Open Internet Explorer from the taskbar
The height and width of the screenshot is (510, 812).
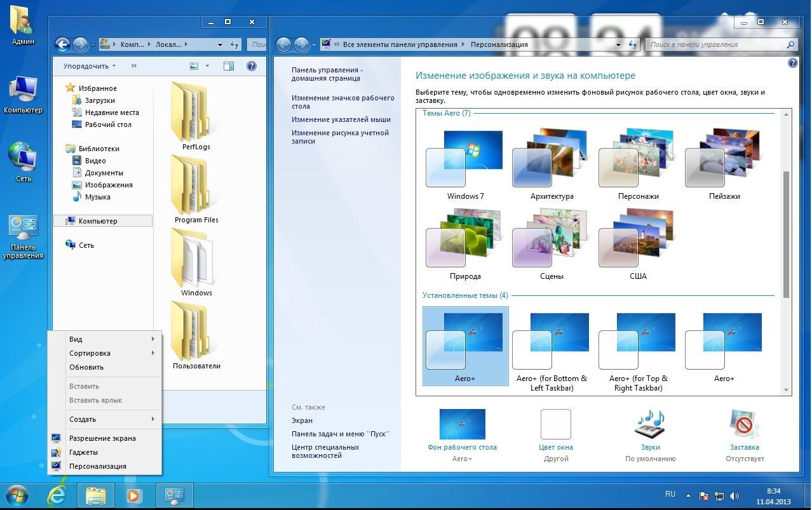tap(57, 495)
